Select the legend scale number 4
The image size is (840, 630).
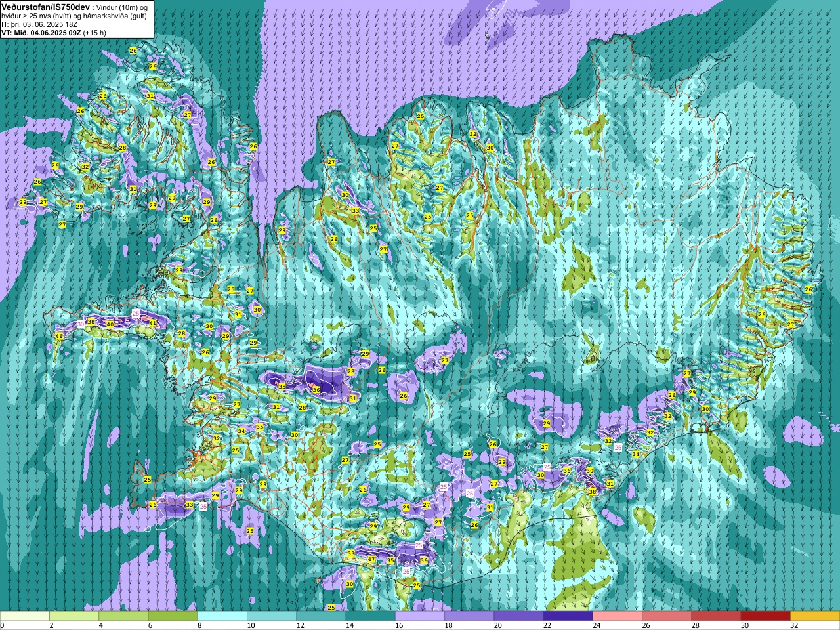coord(100,625)
